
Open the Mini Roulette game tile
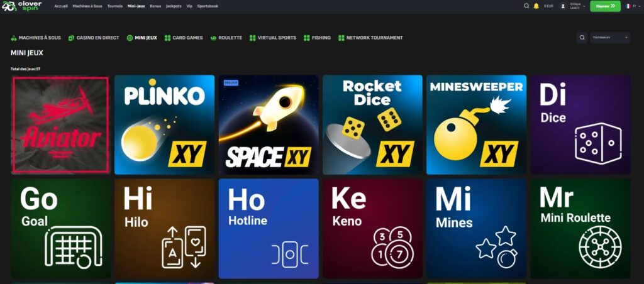click(x=580, y=229)
